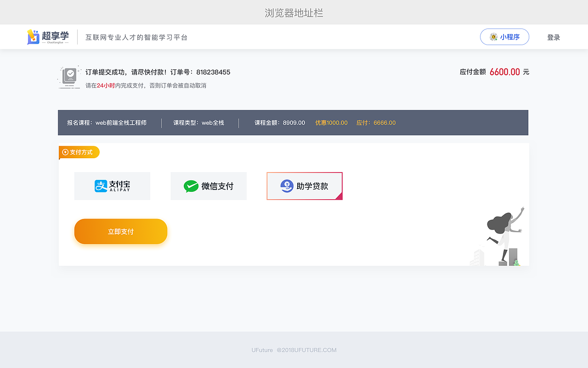Click the UFuture footer link
Screen dimensions: 588x368
click(262, 350)
